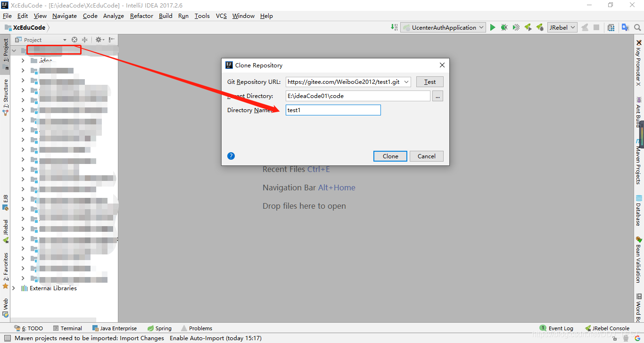This screenshot has height=343, width=644.
Task: Open the Spring tool window tab
Action: [x=160, y=328]
